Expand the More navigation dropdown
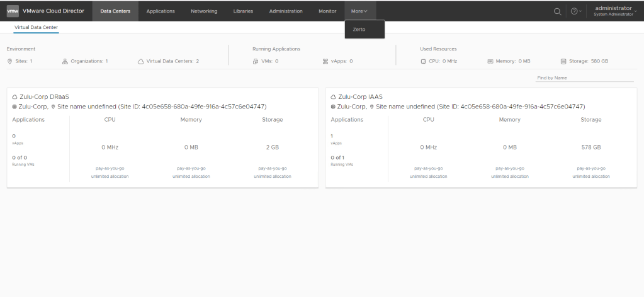 point(359,11)
